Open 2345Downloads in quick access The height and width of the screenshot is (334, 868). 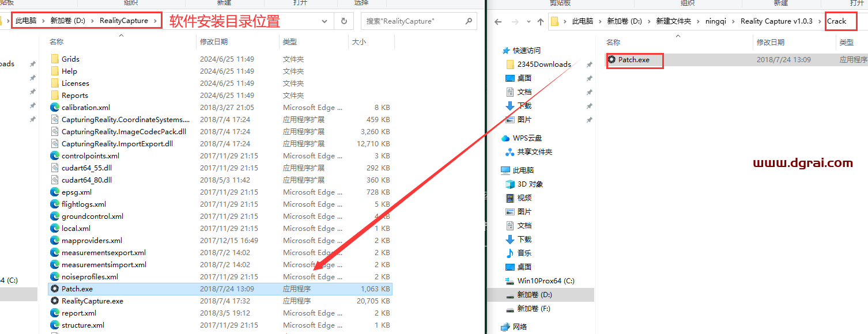coord(544,64)
